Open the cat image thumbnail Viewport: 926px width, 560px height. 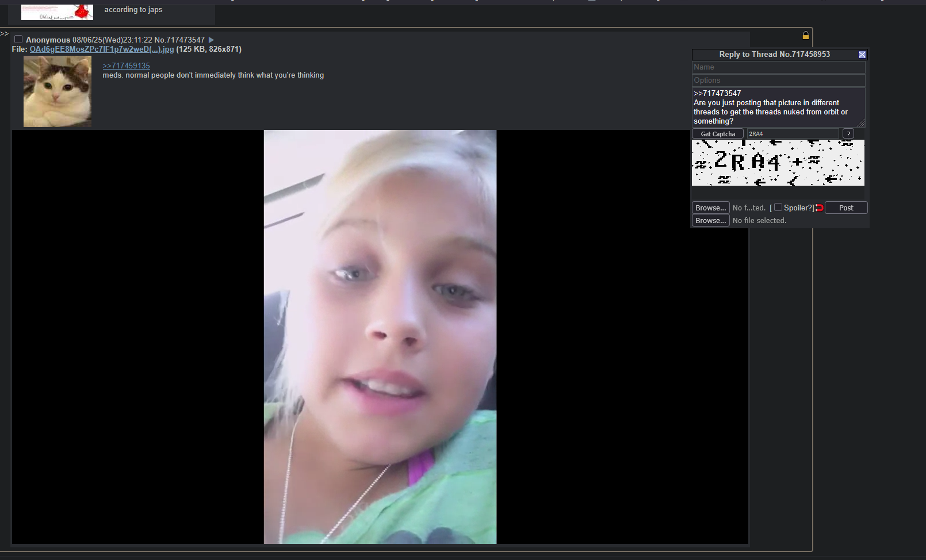click(58, 91)
